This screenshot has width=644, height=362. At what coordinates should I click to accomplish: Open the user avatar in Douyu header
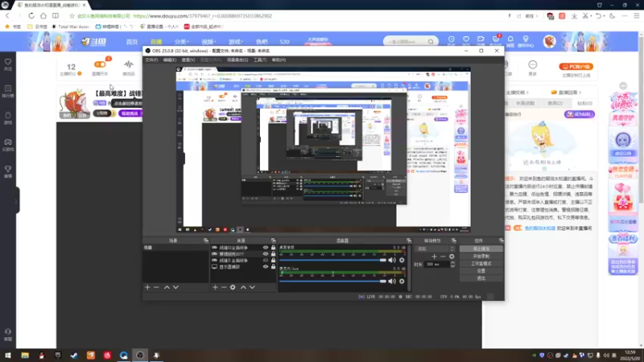(x=550, y=42)
